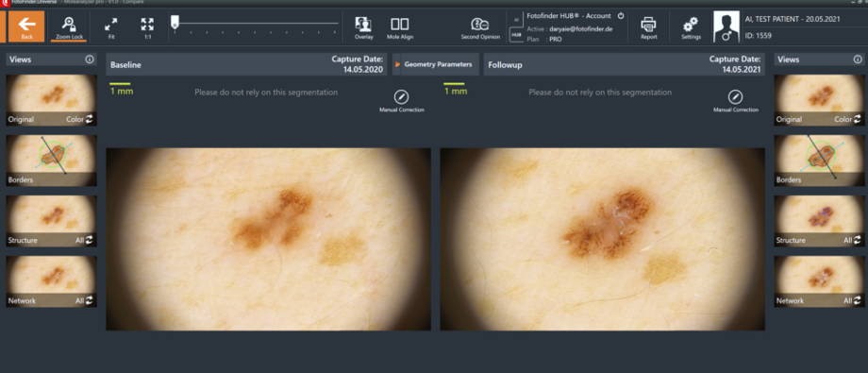The width and height of the screenshot is (868, 373).
Task: Click the patient ID: 1559 text
Action: (759, 36)
